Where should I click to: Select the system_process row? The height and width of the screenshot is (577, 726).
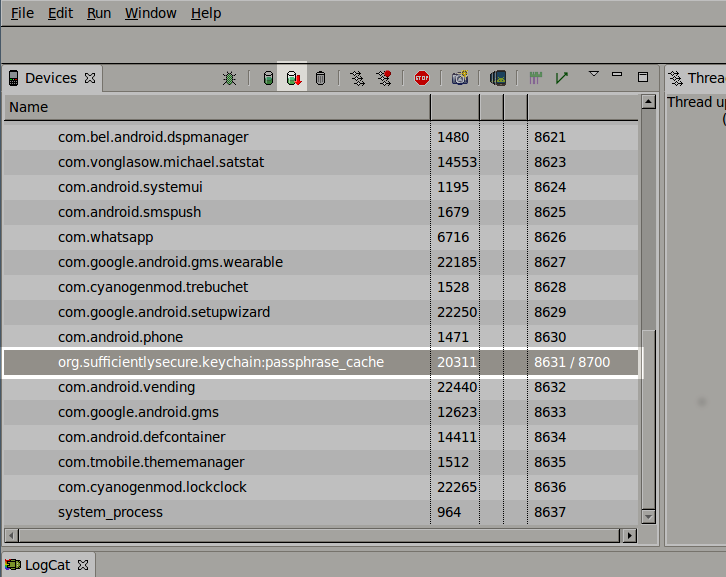(x=110, y=512)
